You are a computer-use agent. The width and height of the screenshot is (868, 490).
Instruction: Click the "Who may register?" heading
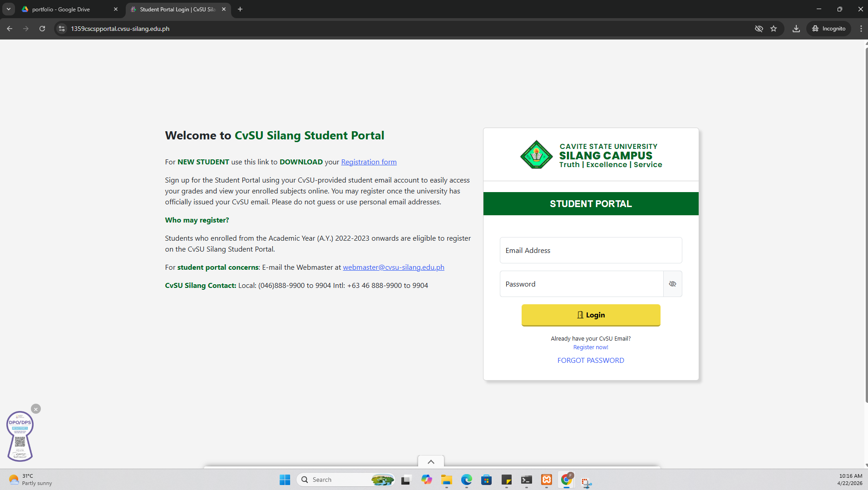point(197,220)
